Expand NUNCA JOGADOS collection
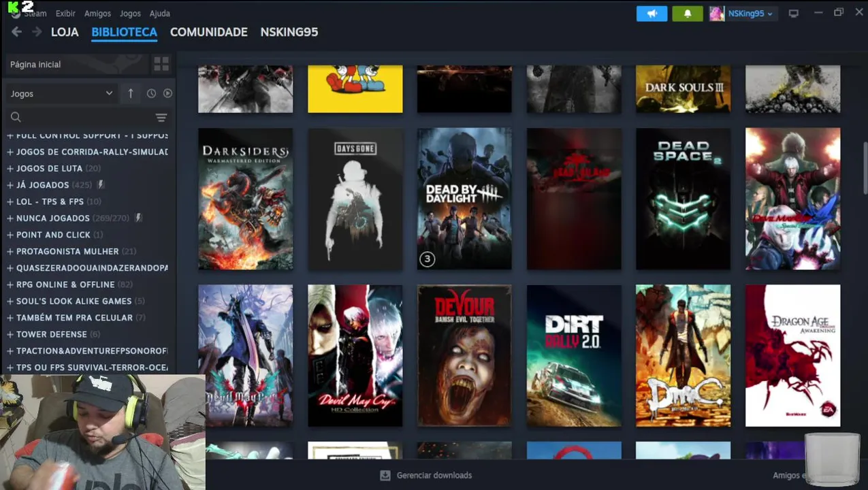 [10, 218]
